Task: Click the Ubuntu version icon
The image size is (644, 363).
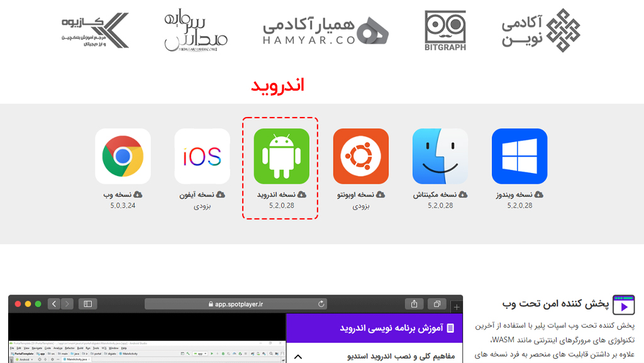Action: 361,156
